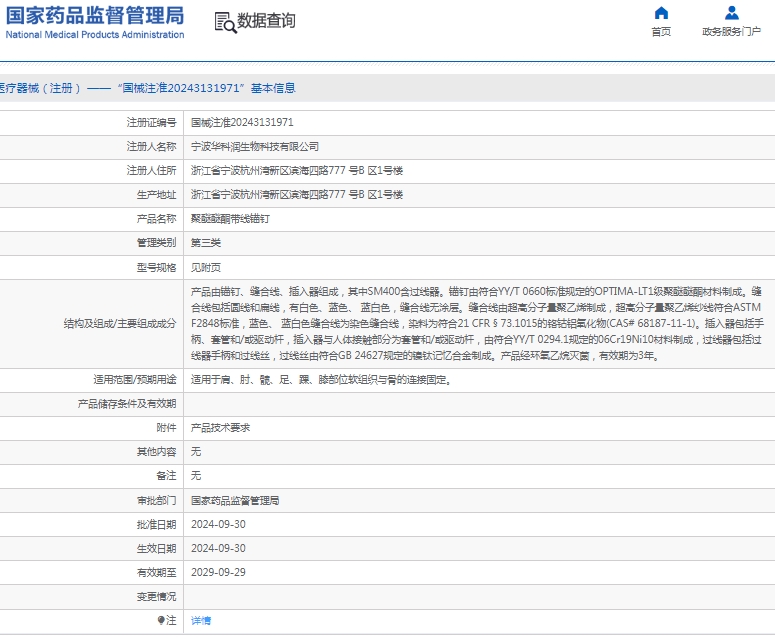Click expiry date 2029-09-29
Viewport: 775px width, 639px height.
pyautogui.click(x=218, y=572)
